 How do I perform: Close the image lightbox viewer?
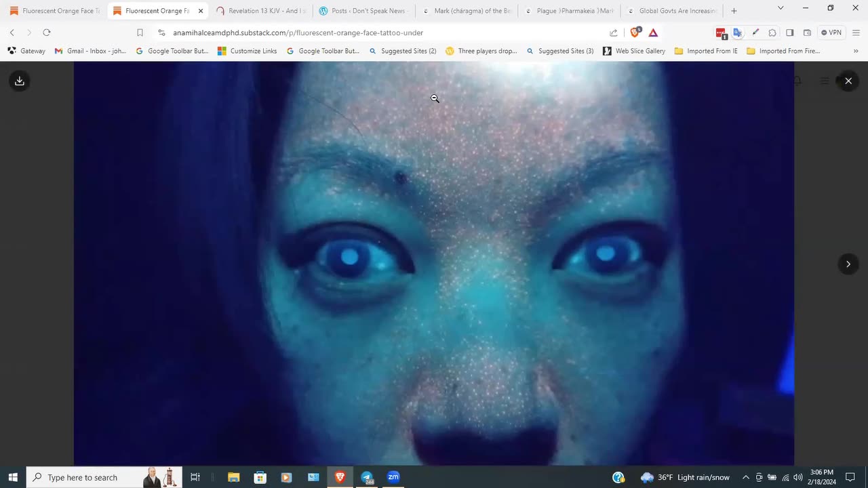pyautogui.click(x=848, y=81)
